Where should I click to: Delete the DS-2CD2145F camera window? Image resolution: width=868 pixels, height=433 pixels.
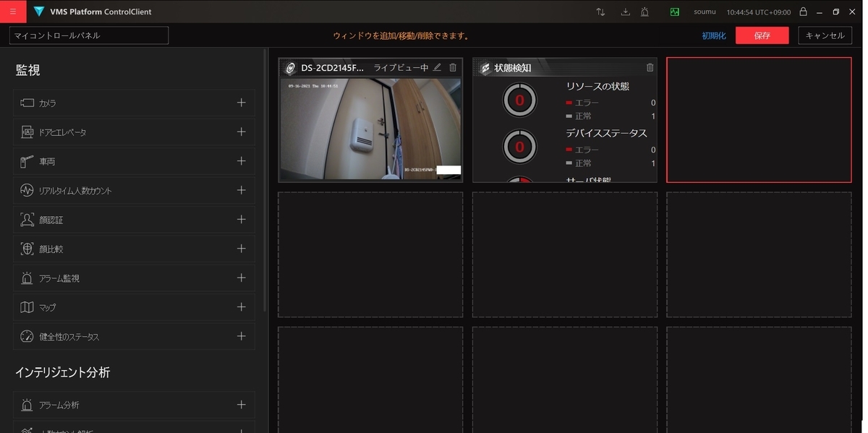[x=452, y=67]
